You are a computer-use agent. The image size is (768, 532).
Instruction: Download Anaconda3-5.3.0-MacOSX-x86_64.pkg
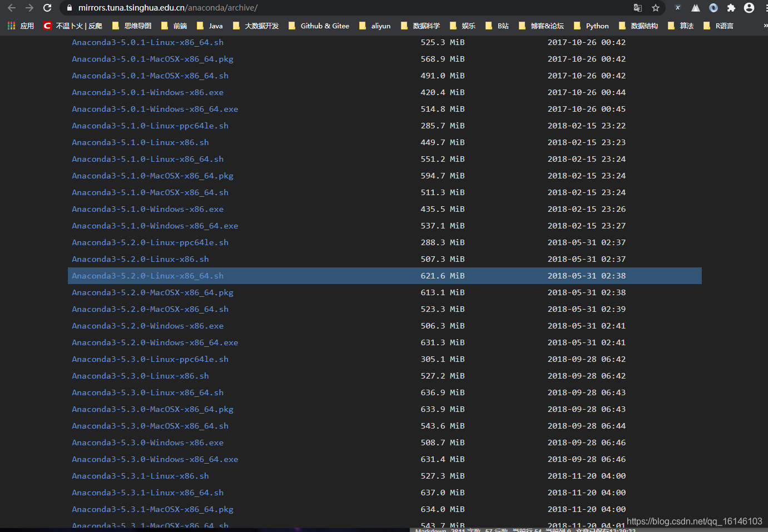153,409
